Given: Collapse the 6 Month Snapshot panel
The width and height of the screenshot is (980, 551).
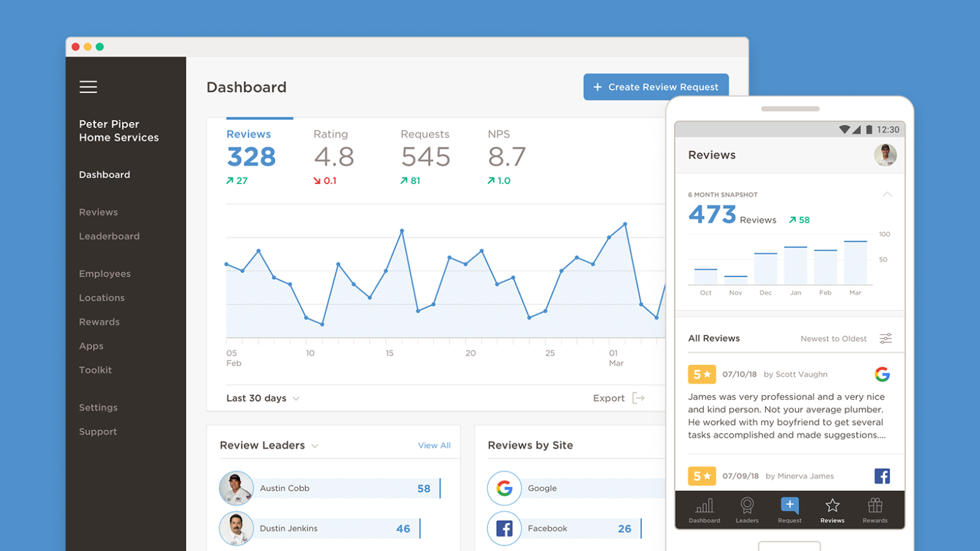Looking at the screenshot, I should point(887,195).
